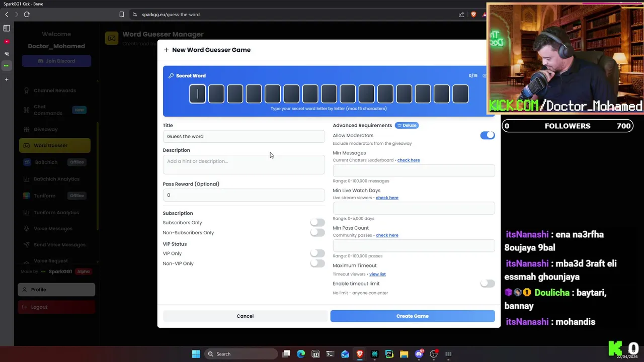Turn on Enable timeout limit
644x362 pixels.
tap(488, 284)
